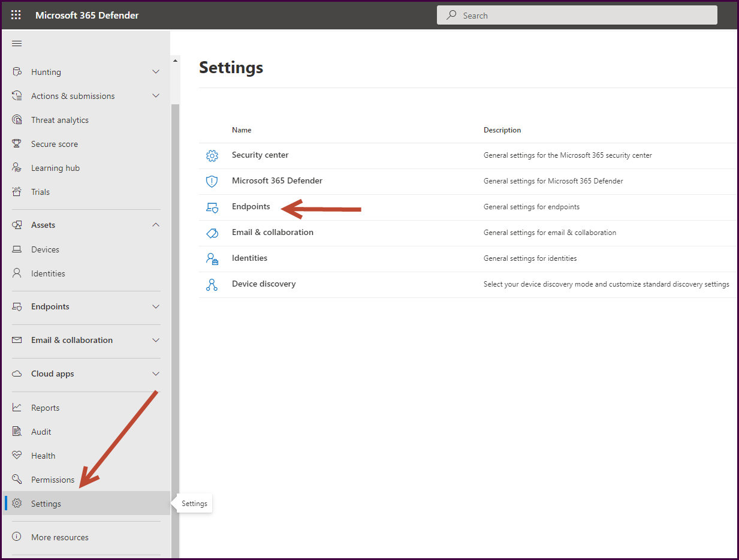
Task: Click the Search input box
Action: [581, 16]
